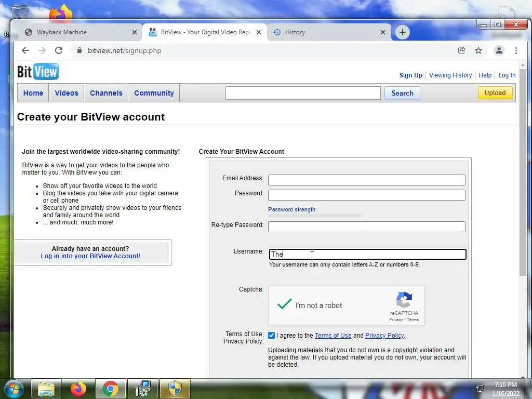Click the taskbar clock showing 7:10 PM
The width and height of the screenshot is (532, 399).
click(x=506, y=389)
